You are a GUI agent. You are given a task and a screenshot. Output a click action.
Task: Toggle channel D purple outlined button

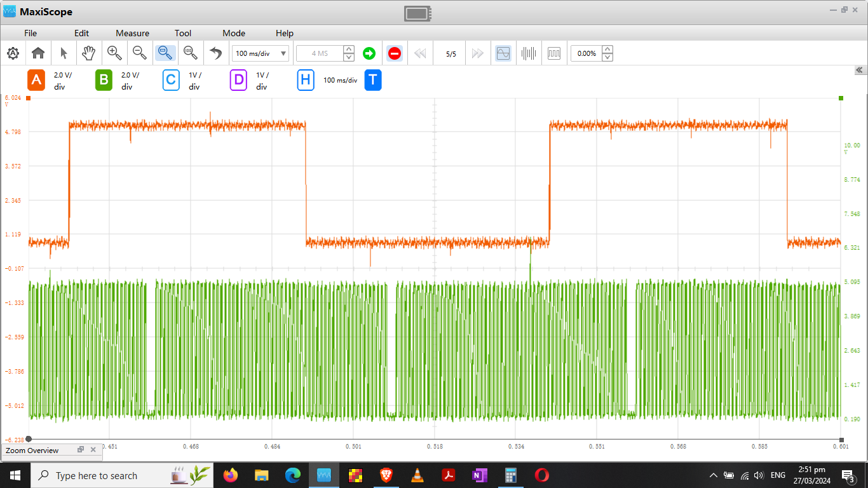point(238,80)
